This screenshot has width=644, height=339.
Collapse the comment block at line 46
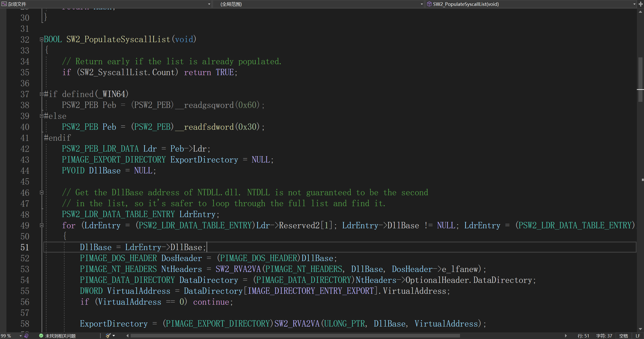pos(42,192)
